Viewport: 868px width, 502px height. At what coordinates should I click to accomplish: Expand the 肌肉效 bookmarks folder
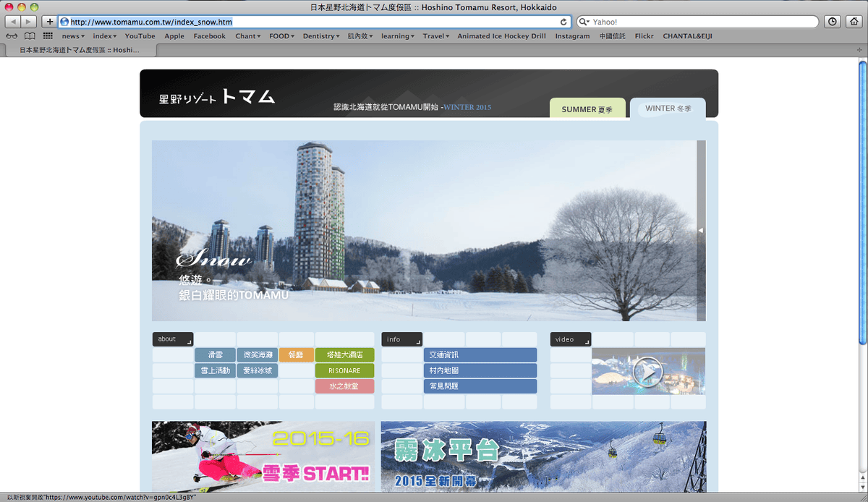(x=361, y=35)
